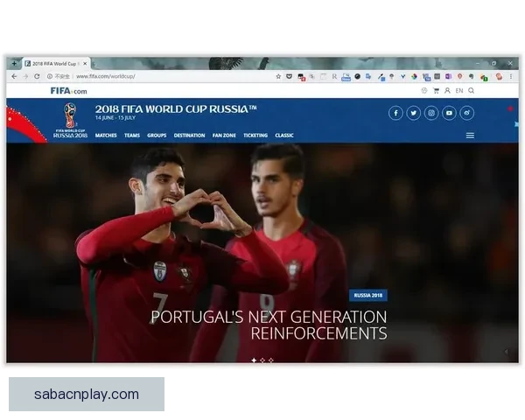Image resolution: width=525 pixels, height=420 pixels.
Task: Open the black circle extension icon
Action: (357, 76)
